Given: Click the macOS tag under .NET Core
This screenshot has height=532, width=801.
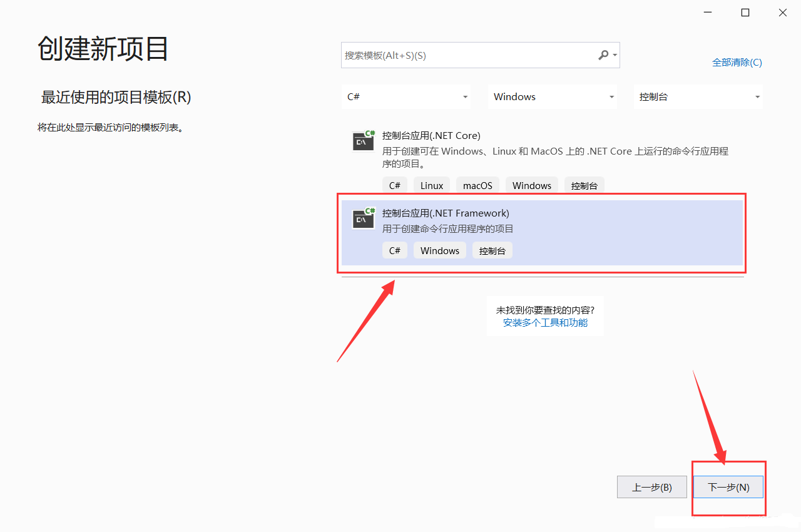Looking at the screenshot, I should tap(477, 186).
